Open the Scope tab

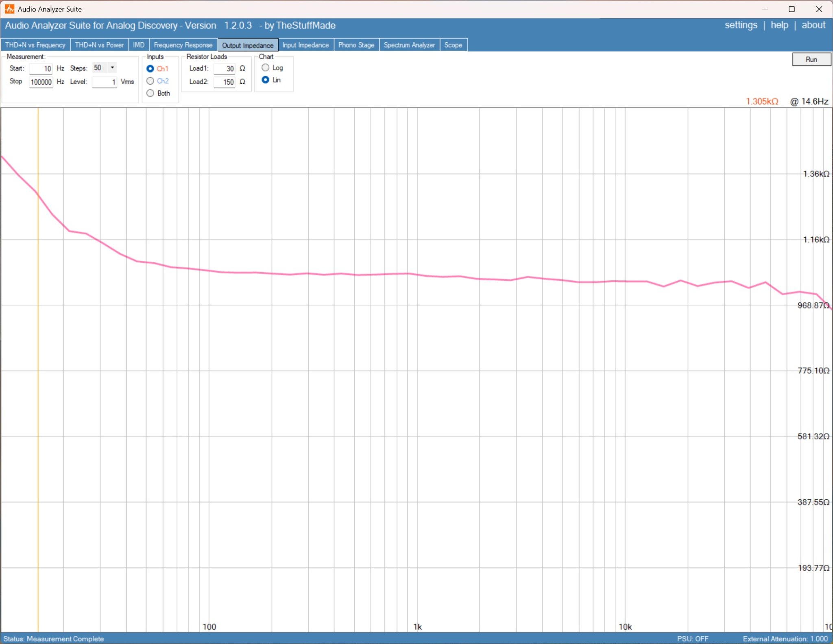tap(453, 45)
